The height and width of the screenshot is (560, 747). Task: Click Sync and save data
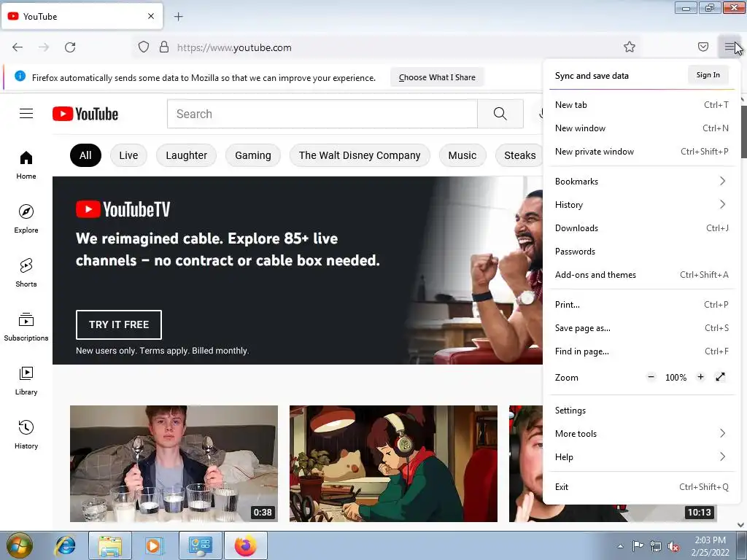pos(592,76)
